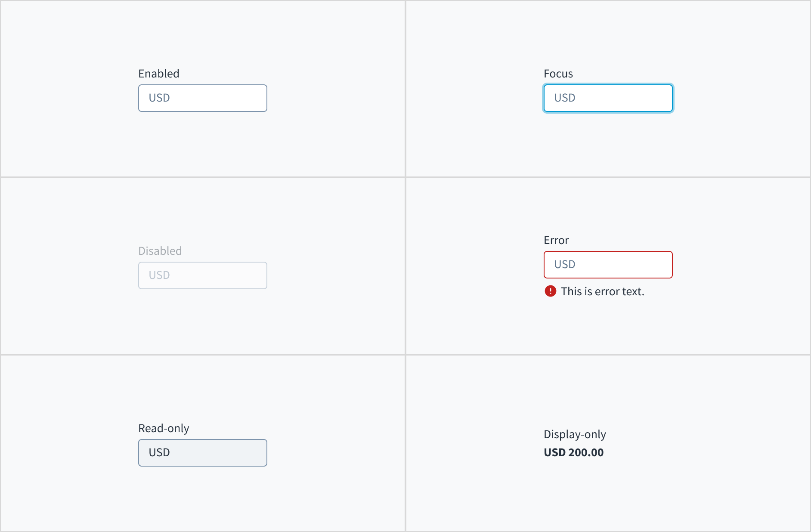Click the Read-only label text
This screenshot has height=532, width=811.
pos(164,428)
